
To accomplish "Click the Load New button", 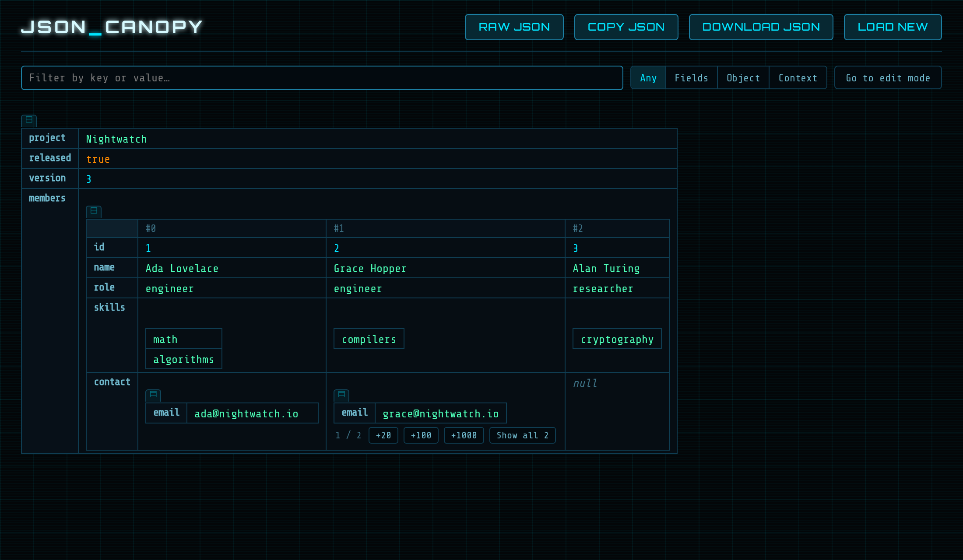I will [x=893, y=27].
